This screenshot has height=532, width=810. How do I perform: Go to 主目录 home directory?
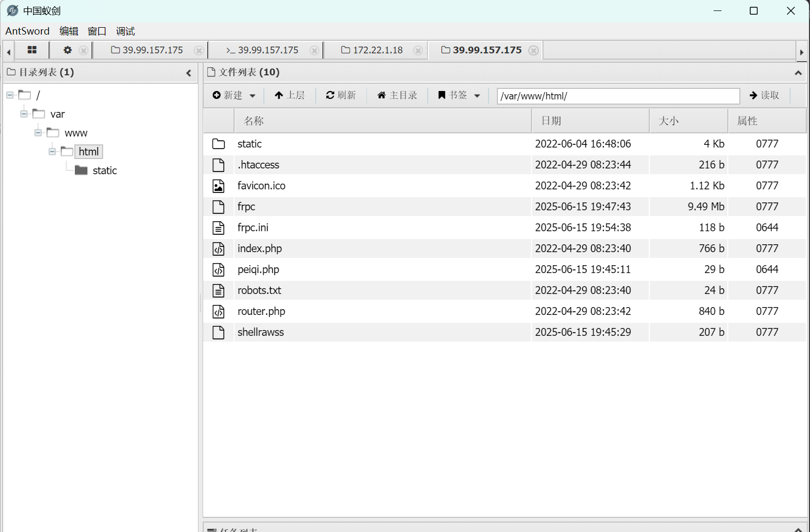(x=397, y=95)
